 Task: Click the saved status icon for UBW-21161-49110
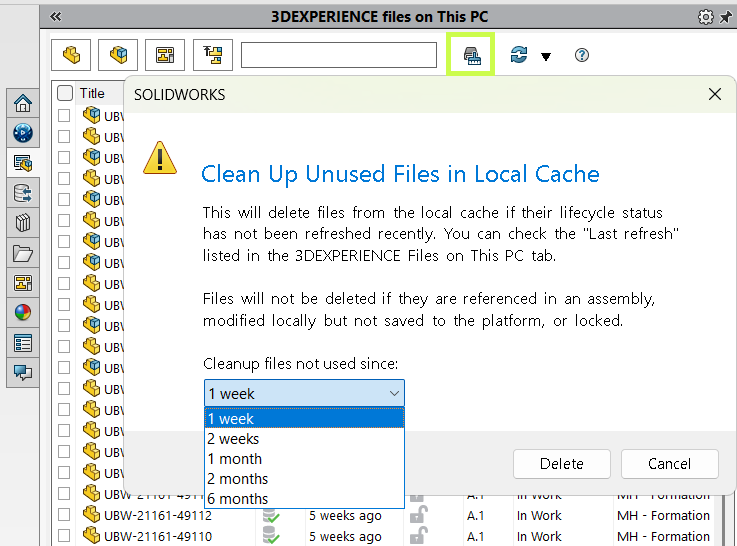tap(271, 536)
